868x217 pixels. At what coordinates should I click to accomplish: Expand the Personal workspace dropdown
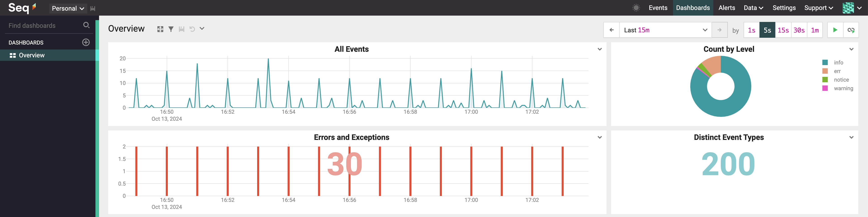(68, 8)
